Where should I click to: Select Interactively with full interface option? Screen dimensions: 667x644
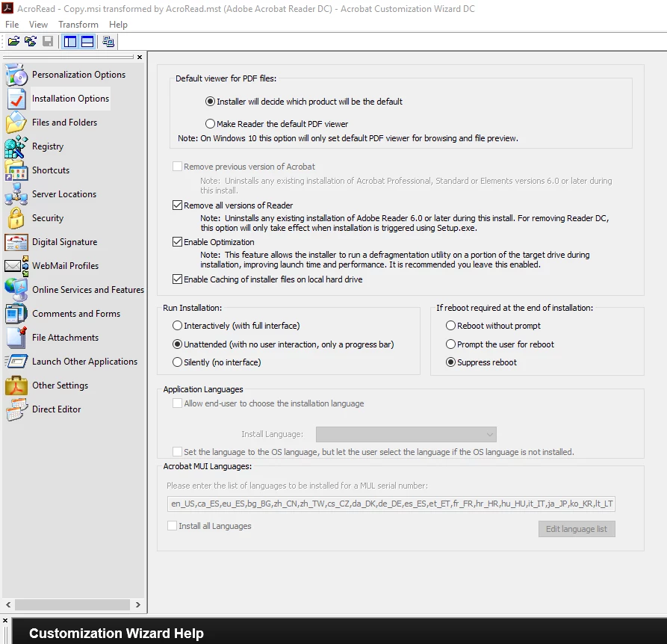(177, 326)
